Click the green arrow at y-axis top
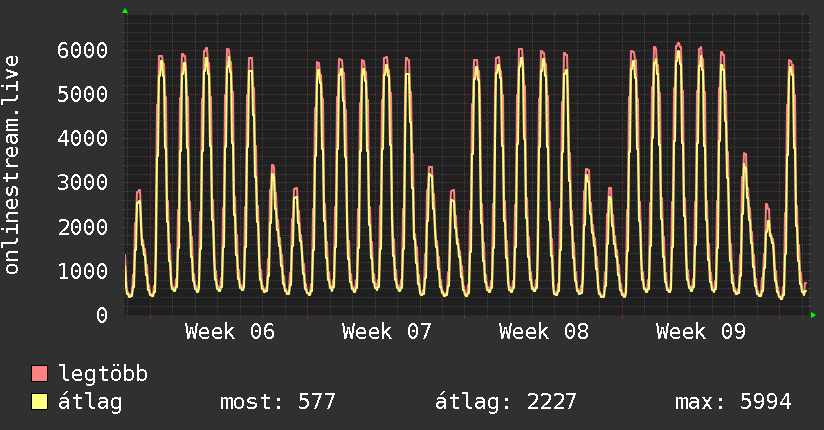Viewport: 824px width, 430px height. [x=125, y=11]
